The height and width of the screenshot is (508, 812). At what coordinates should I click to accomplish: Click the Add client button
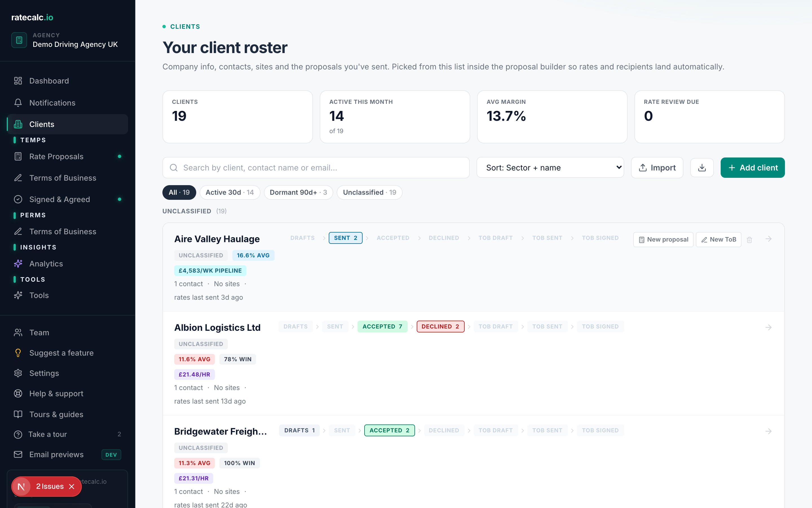pos(753,168)
